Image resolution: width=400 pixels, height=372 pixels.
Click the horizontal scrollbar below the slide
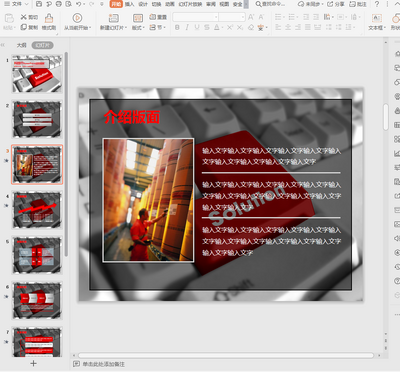[x=226, y=355]
